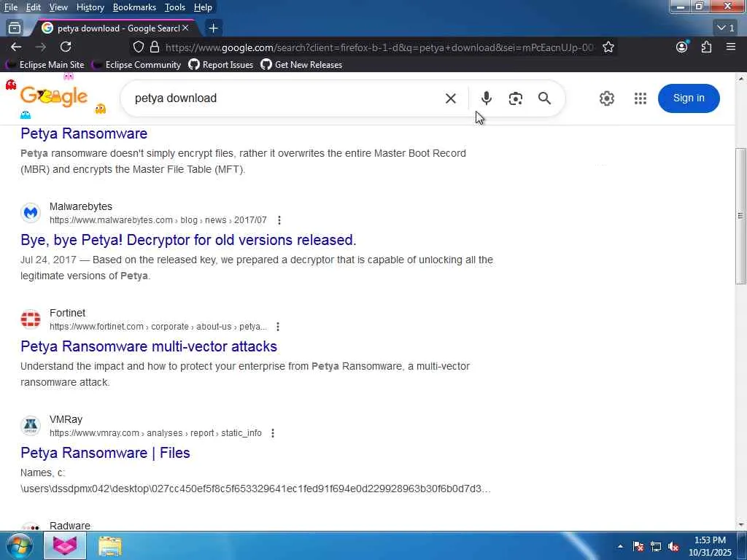Reload the current page
This screenshot has height=560, width=747.
tap(66, 47)
